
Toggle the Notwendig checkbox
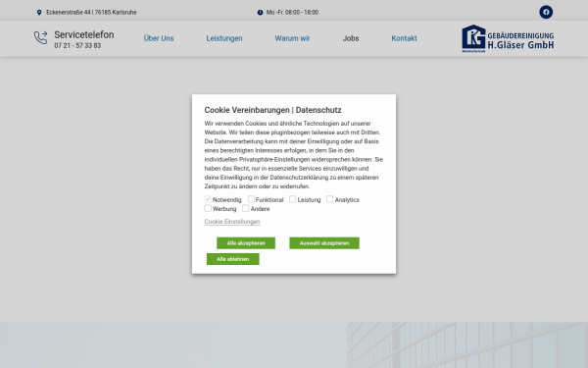208,199
